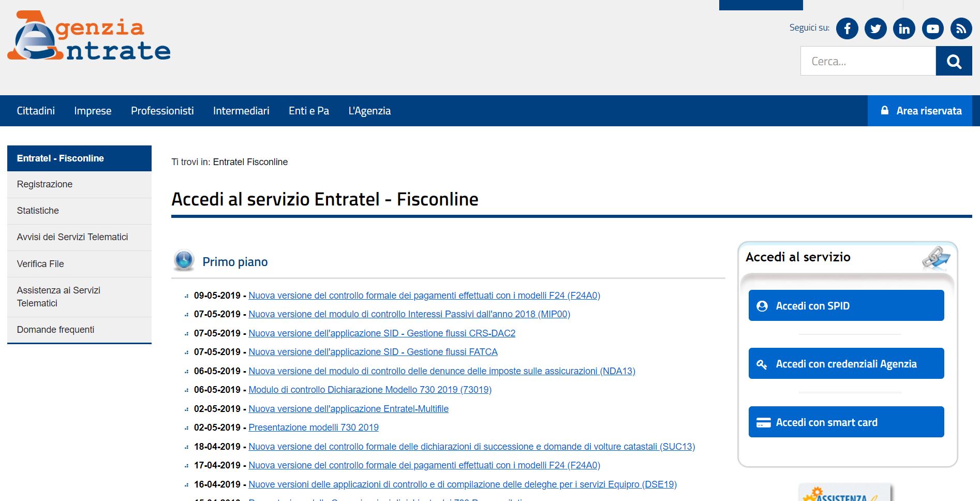Open the 09-05-2019 F24 (F24A0) controllo formale link
This screenshot has height=501, width=980.
[x=424, y=296]
